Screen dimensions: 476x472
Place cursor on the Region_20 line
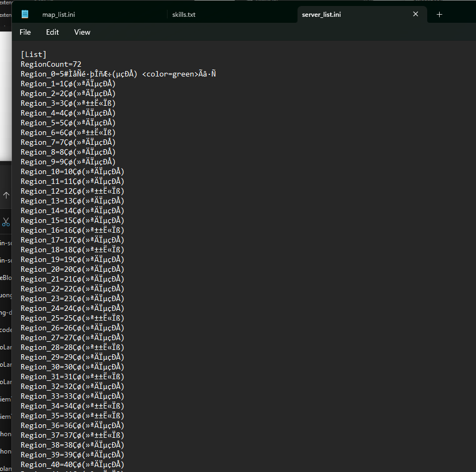click(72, 269)
